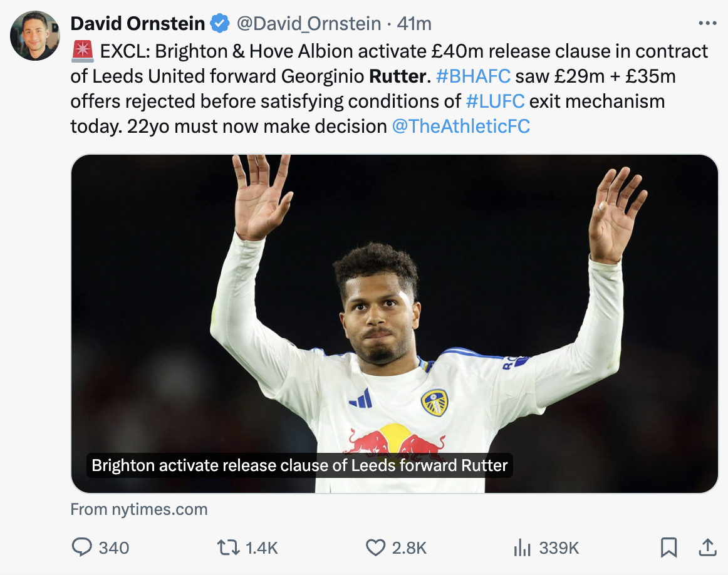This screenshot has width=728, height=575.
Task: Click the 41m timestamp
Action: [415, 24]
